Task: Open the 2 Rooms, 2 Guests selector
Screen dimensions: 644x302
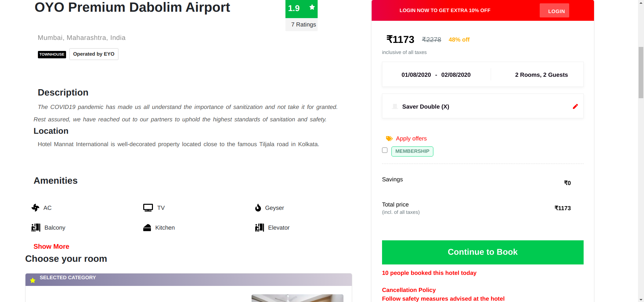Action: click(x=541, y=75)
